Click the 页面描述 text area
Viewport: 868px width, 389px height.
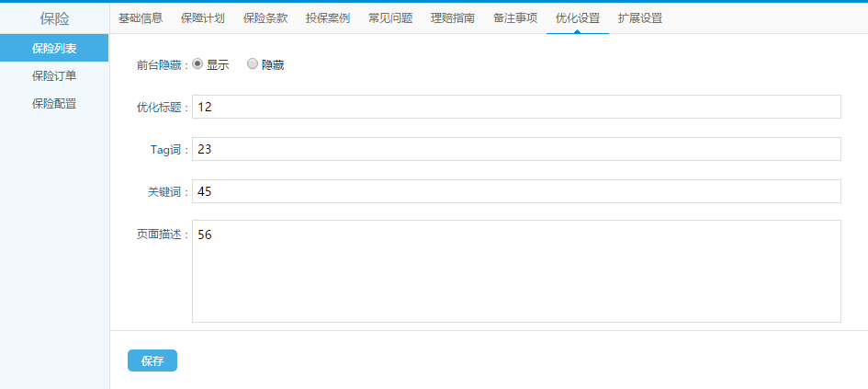tap(516, 271)
